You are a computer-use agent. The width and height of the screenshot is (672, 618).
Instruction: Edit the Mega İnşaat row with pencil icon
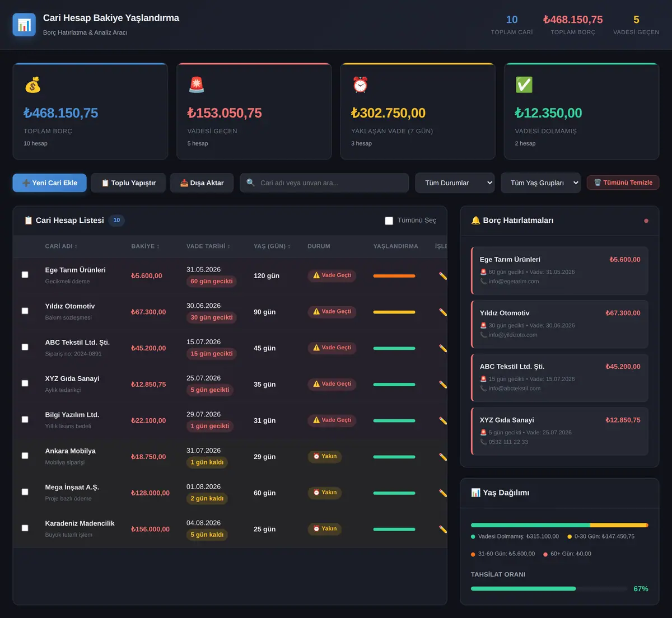click(443, 493)
